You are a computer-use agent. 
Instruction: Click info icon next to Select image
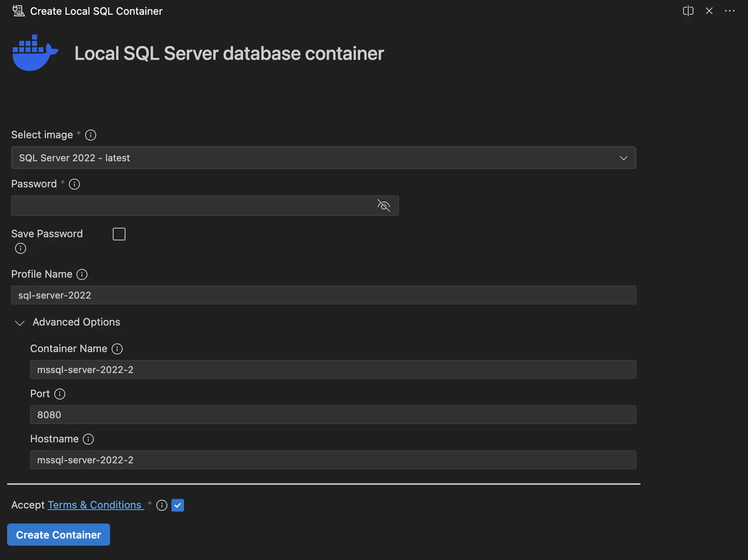tap(91, 135)
